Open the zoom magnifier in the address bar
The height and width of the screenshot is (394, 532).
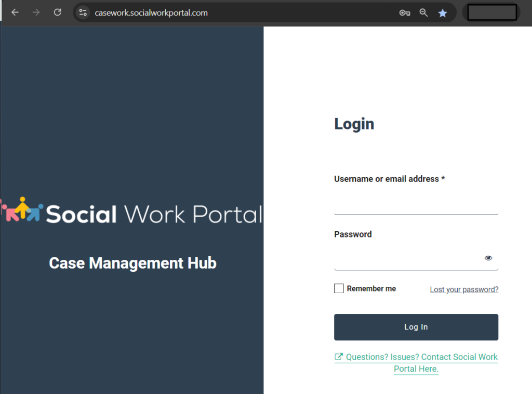[423, 12]
